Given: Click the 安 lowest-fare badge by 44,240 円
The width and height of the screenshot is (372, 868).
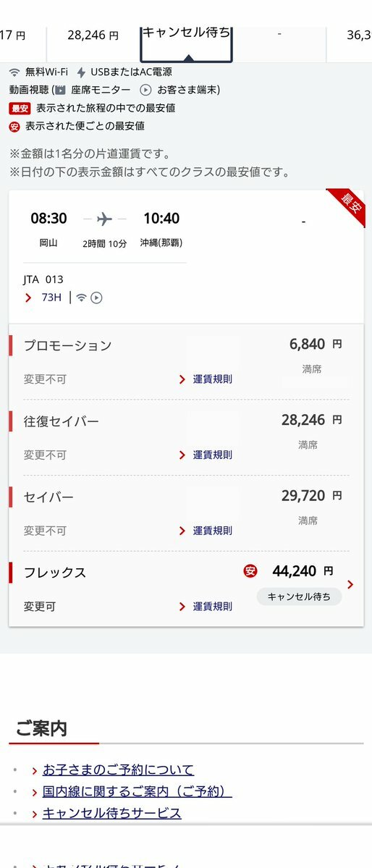Looking at the screenshot, I should pyautogui.click(x=250, y=571).
